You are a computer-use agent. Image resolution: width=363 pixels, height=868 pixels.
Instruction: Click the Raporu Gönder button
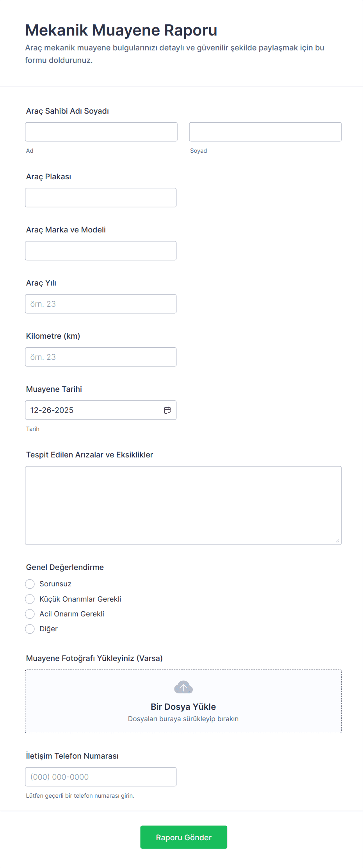pos(183,837)
